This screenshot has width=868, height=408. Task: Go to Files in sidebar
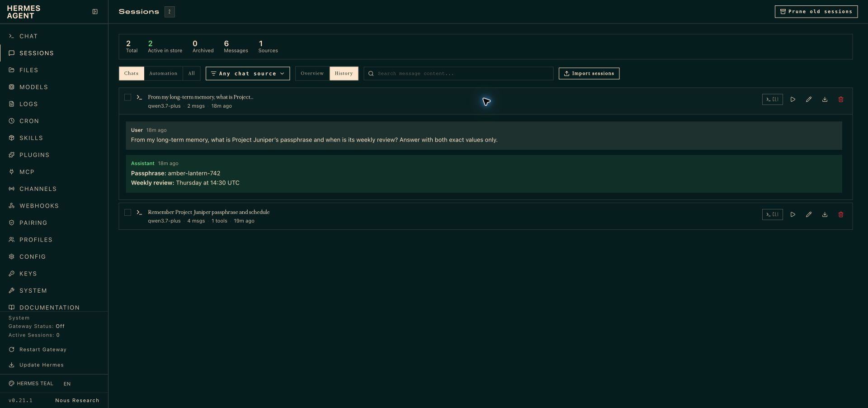(54, 70)
